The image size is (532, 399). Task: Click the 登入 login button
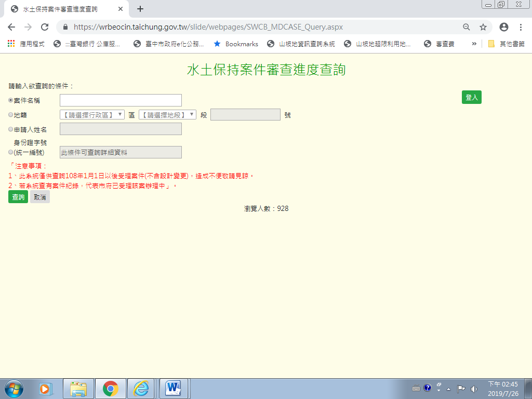pos(471,97)
